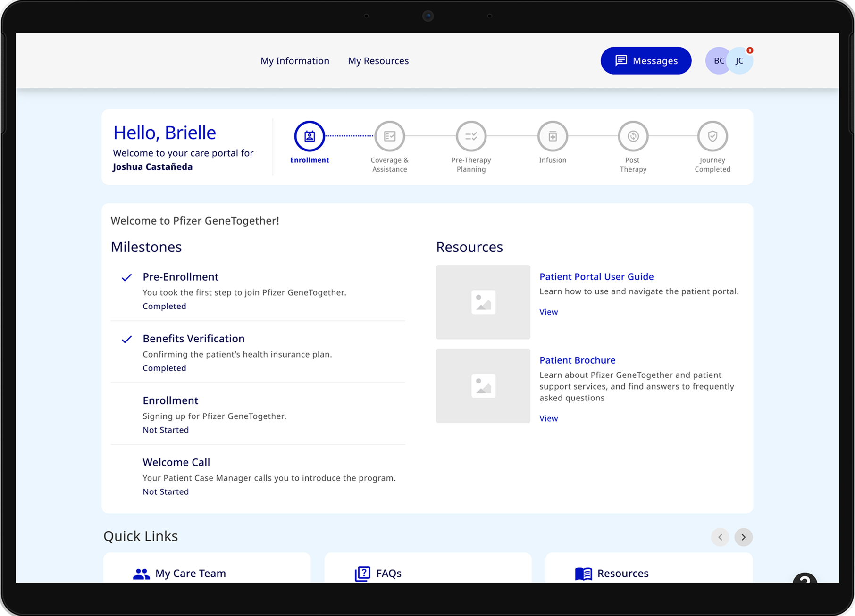Image resolution: width=855 pixels, height=616 pixels.
Task: Click View under Patient Brochure
Action: click(x=548, y=418)
